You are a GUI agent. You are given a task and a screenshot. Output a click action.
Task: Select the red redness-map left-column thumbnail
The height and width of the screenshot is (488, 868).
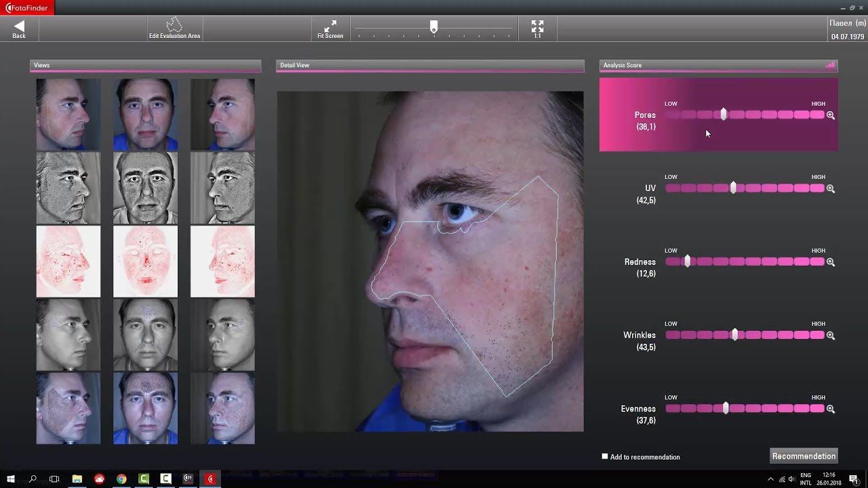(x=68, y=261)
